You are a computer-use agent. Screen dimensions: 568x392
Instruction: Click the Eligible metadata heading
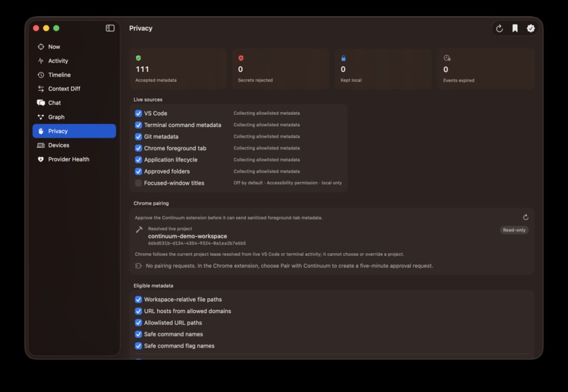click(x=153, y=286)
